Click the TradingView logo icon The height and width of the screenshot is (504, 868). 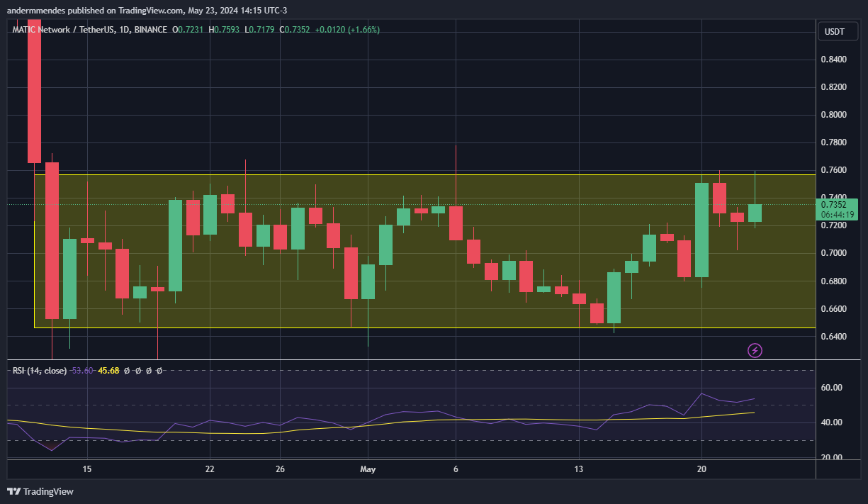[x=13, y=491]
